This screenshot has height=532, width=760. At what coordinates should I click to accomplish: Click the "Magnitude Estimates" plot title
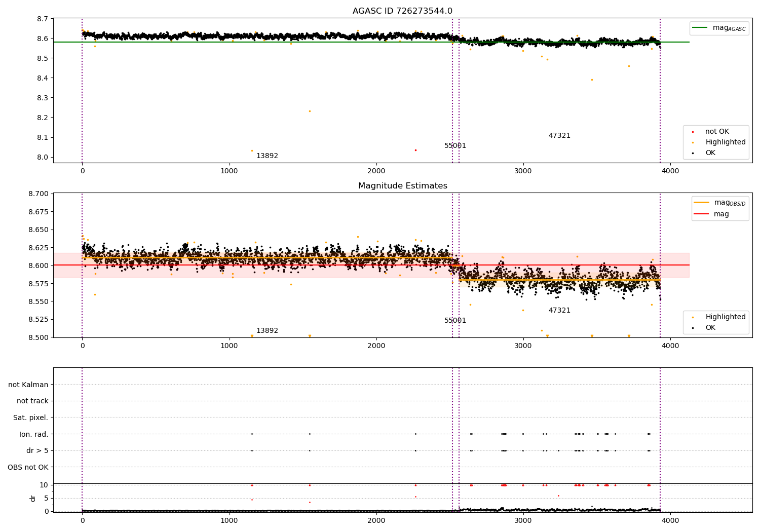pos(402,186)
